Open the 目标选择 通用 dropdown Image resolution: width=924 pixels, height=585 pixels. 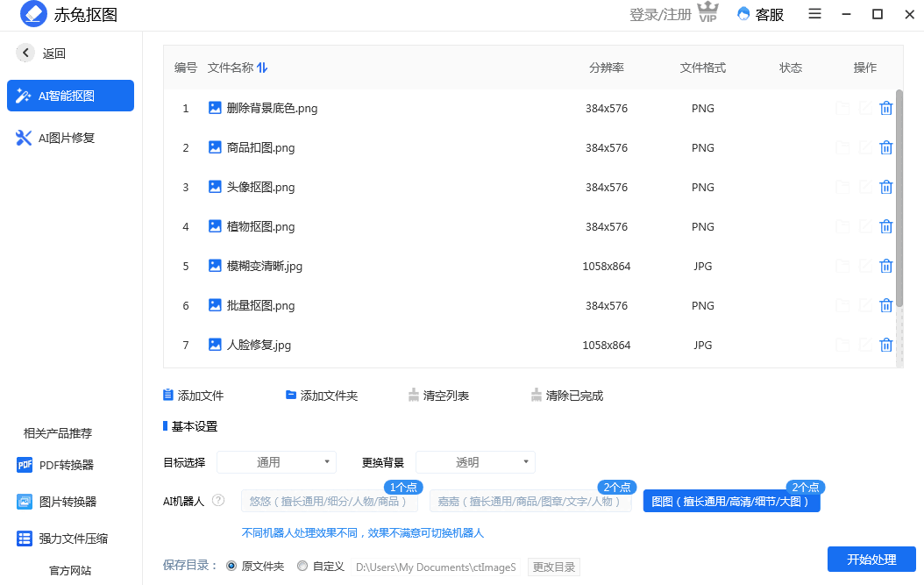tap(276, 461)
